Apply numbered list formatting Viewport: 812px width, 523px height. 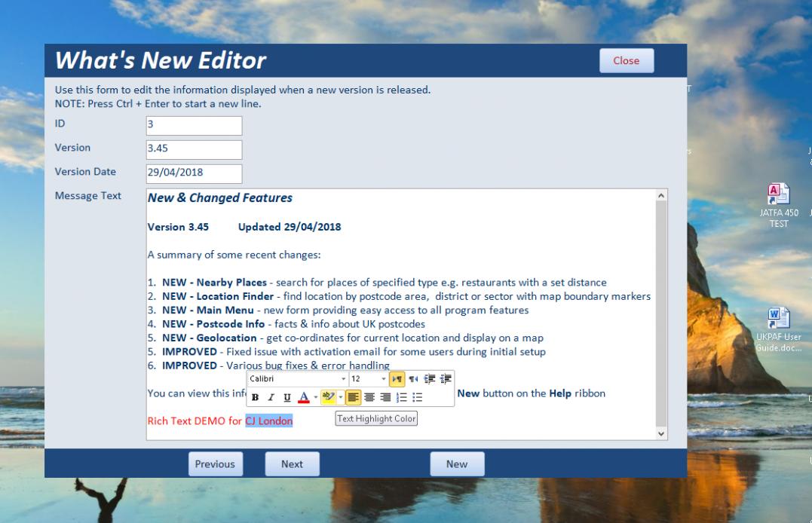401,397
